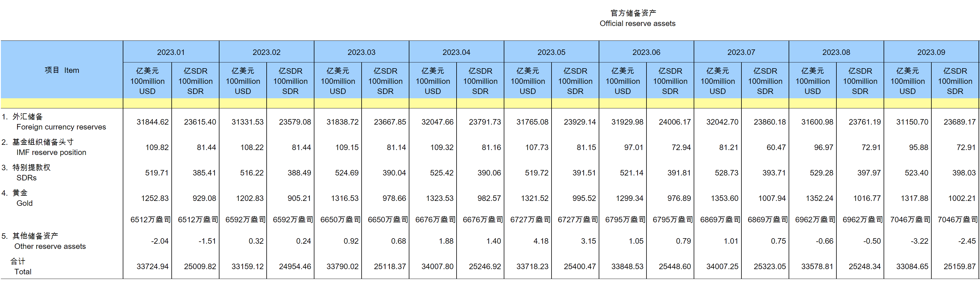Click cell value 31929.98
The image size is (980, 283).
point(627,122)
